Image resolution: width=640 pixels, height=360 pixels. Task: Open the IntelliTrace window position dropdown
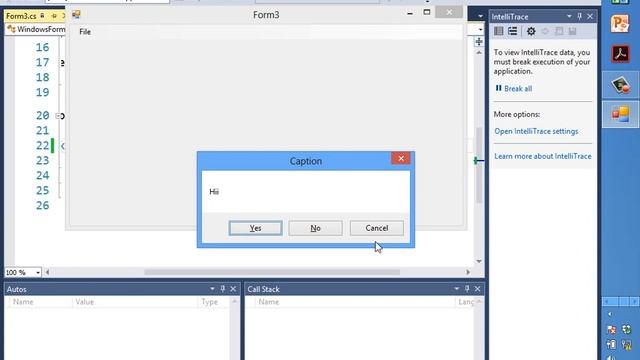569,17
